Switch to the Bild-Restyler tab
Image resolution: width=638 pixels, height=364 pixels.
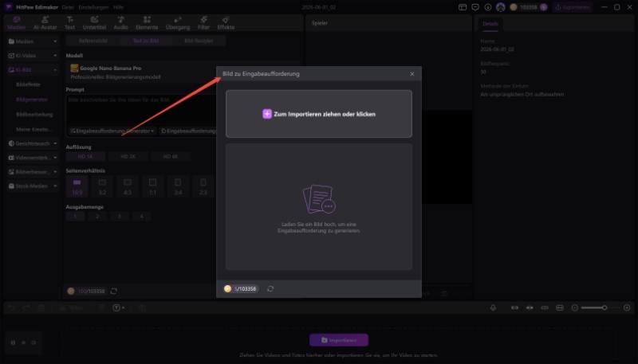pos(199,41)
